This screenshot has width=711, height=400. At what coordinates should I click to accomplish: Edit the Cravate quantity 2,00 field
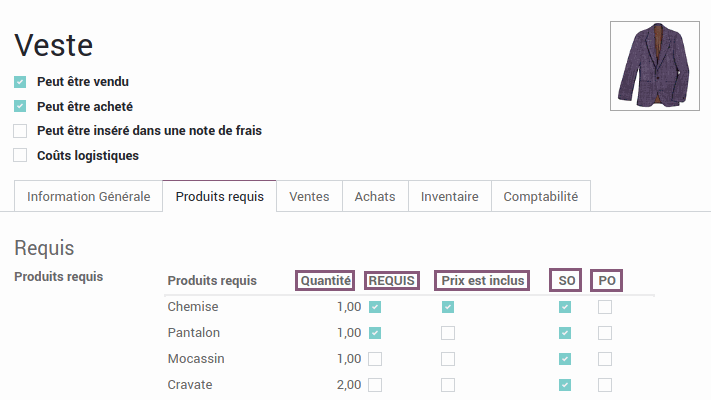[349, 385]
